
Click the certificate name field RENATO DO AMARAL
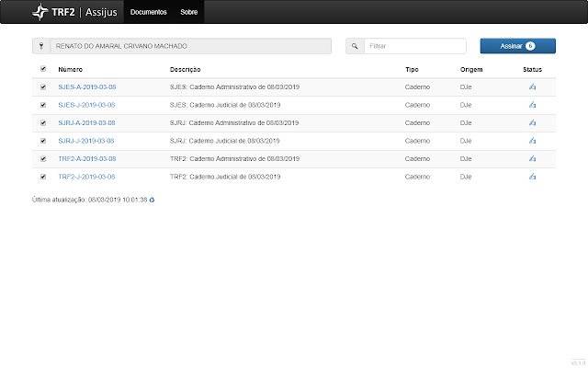pos(190,46)
